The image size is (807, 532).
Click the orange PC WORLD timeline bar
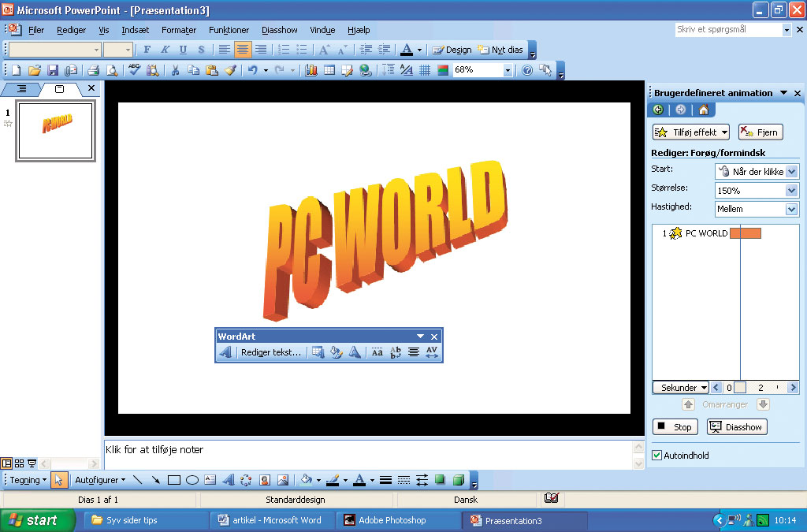pyautogui.click(x=745, y=233)
